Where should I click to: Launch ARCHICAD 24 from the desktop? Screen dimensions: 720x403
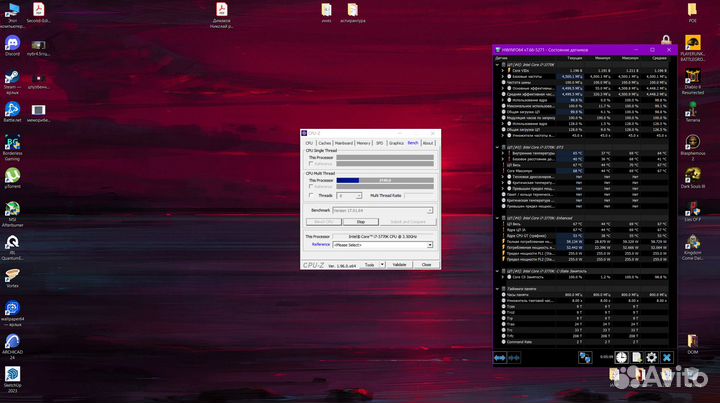(x=12, y=347)
